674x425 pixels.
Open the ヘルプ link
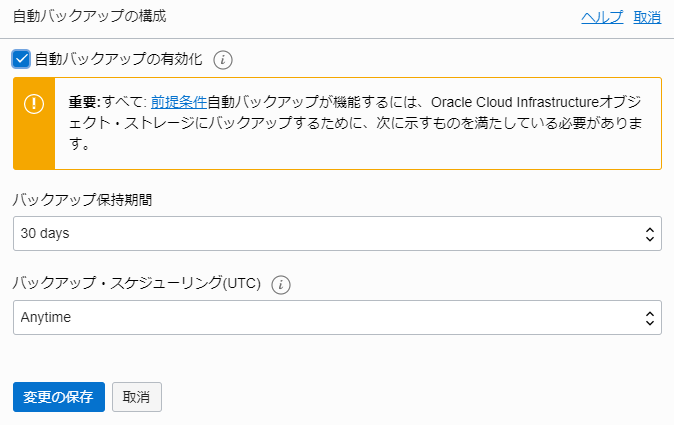601,17
